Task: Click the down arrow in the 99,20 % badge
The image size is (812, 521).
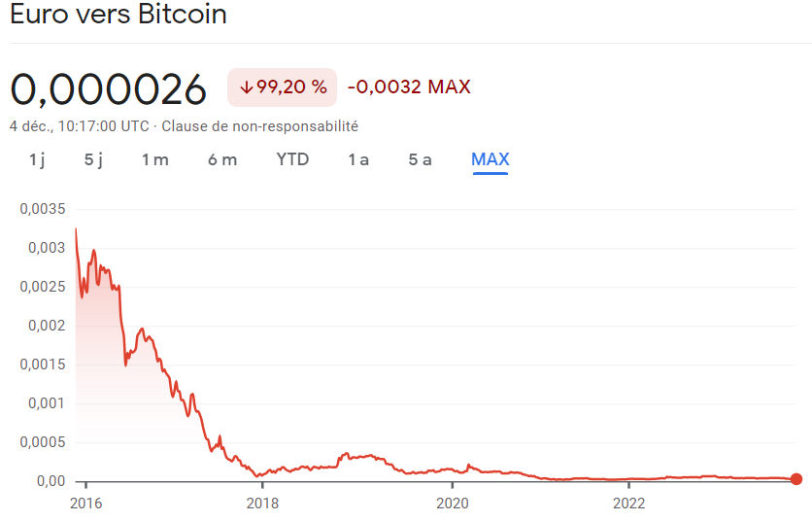Action: pyautogui.click(x=247, y=87)
